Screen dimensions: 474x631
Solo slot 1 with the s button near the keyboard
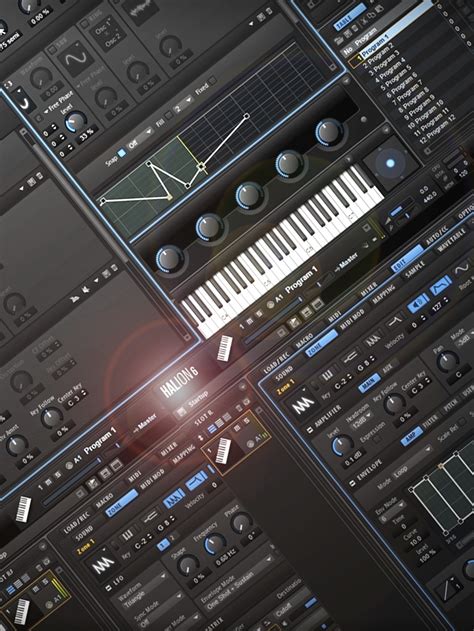click(x=259, y=313)
